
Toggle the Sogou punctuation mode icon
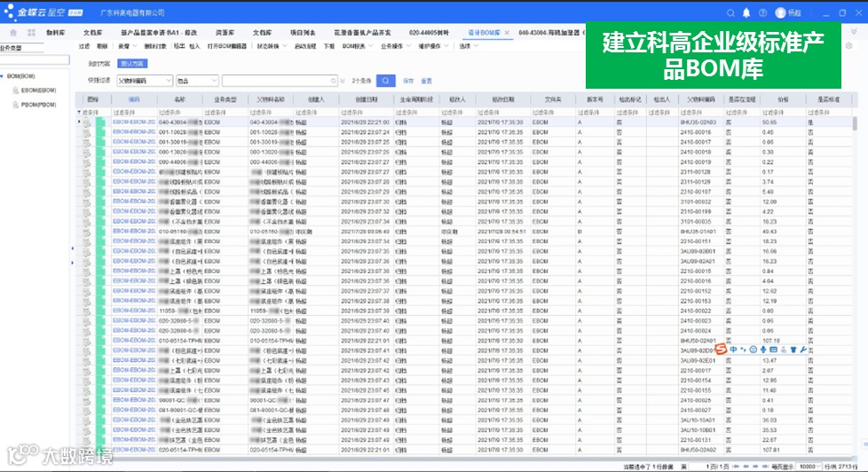click(743, 350)
